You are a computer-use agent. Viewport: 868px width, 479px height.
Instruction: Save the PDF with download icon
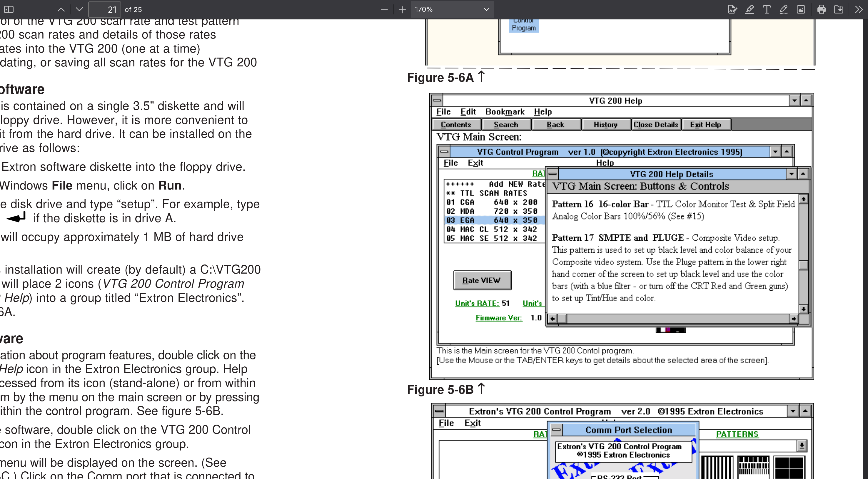point(839,9)
